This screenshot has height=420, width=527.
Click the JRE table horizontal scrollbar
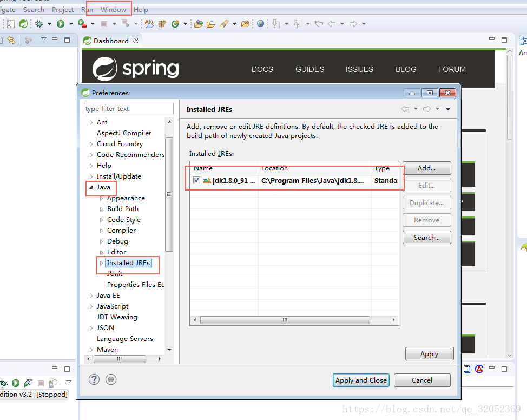coord(285,320)
